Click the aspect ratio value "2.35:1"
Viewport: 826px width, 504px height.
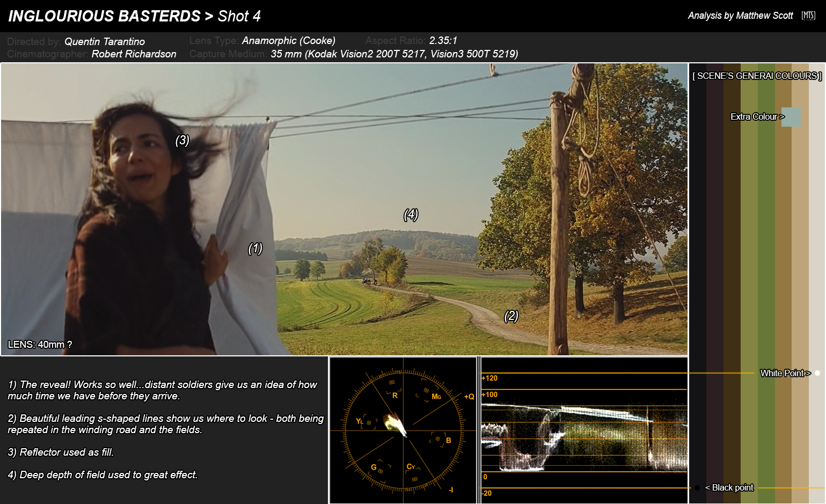coord(443,40)
